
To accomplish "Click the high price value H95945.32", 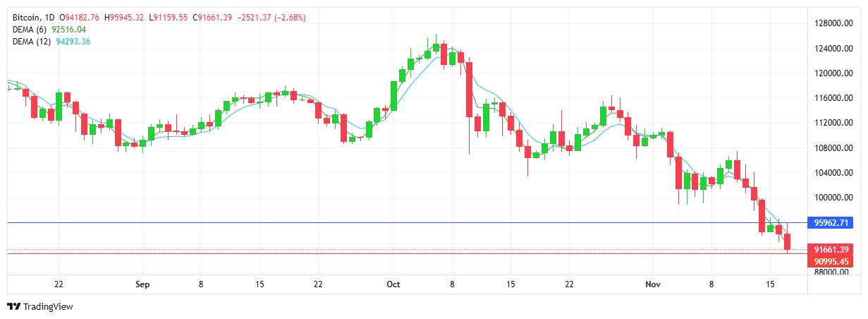I will [x=123, y=17].
